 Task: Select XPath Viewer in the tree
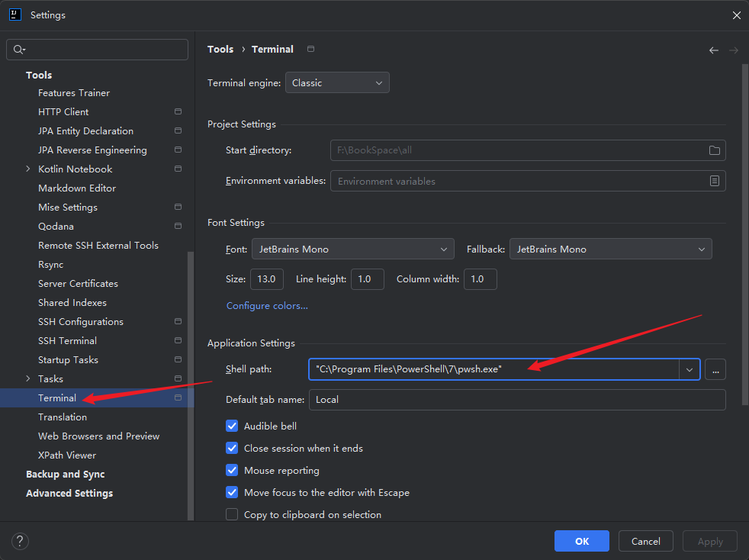point(67,455)
